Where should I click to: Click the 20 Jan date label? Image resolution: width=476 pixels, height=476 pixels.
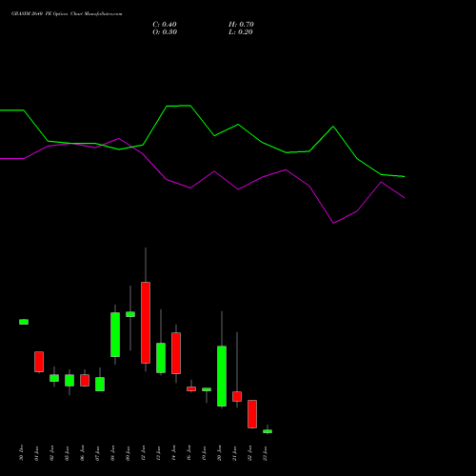219,453
